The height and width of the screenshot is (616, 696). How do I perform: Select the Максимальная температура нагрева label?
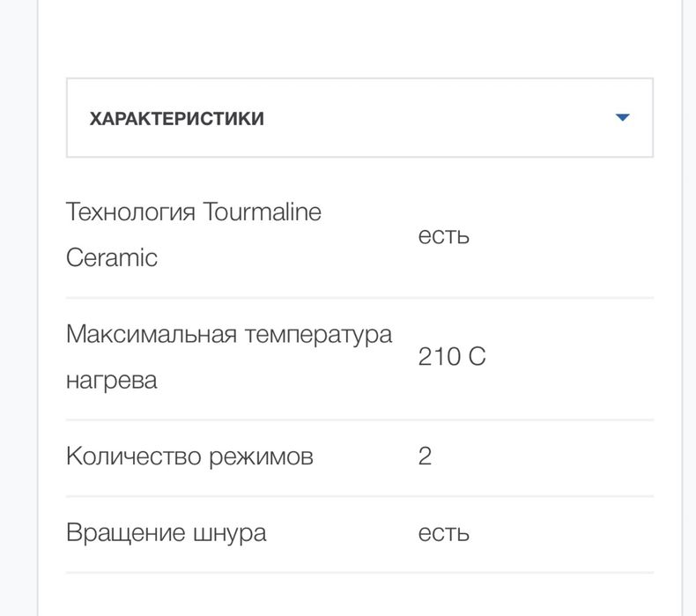pos(229,357)
